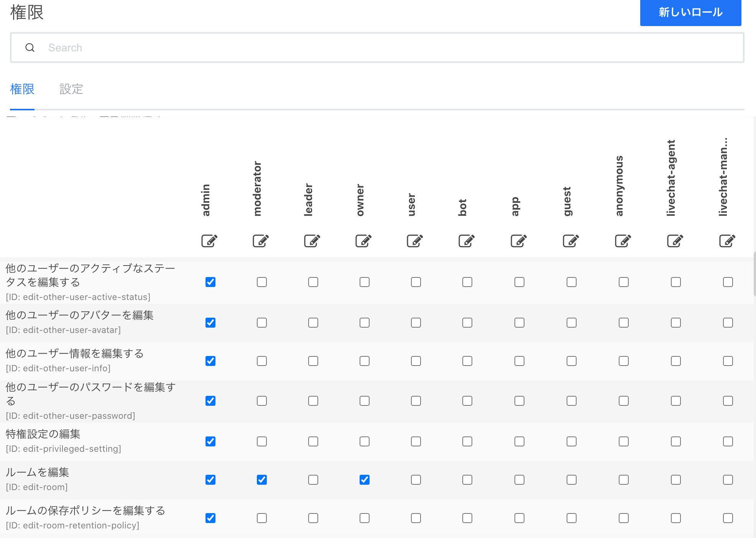Uncheck admin for edit-privileged-setting
756x538 pixels.
click(210, 441)
